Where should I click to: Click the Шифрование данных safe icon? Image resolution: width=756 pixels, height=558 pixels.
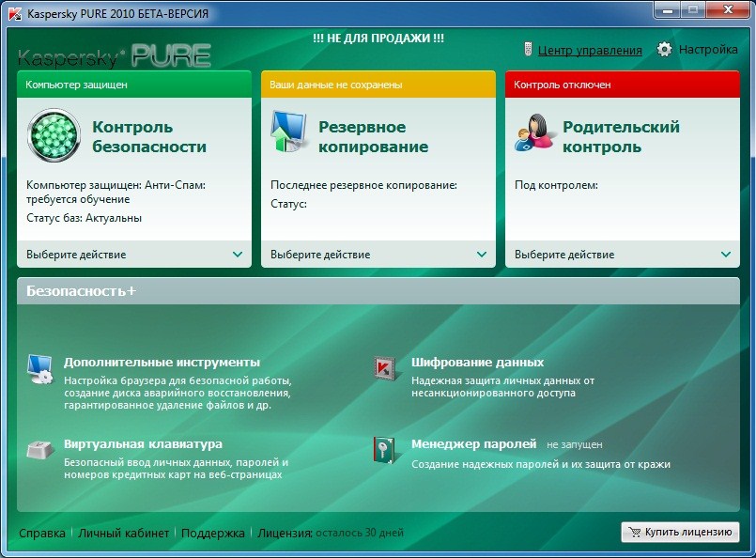(385, 368)
